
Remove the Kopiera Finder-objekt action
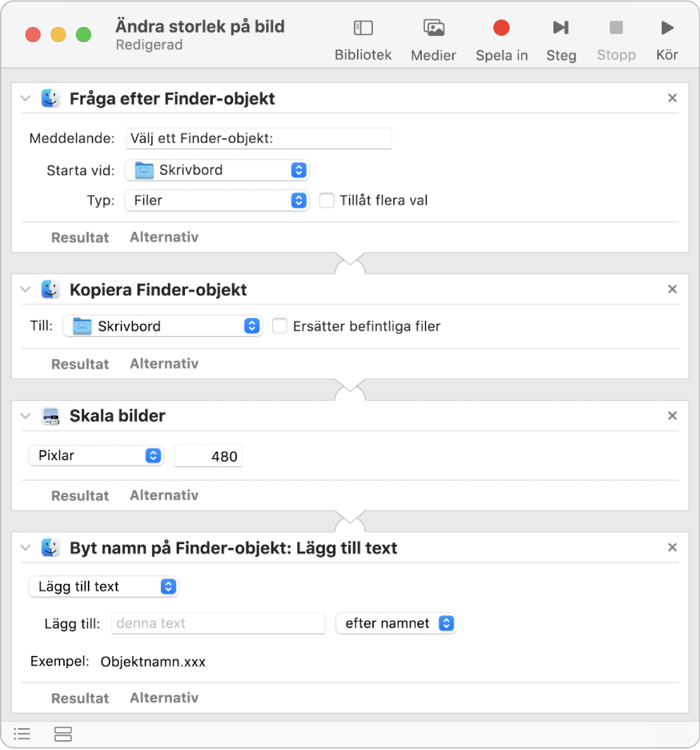point(672,289)
